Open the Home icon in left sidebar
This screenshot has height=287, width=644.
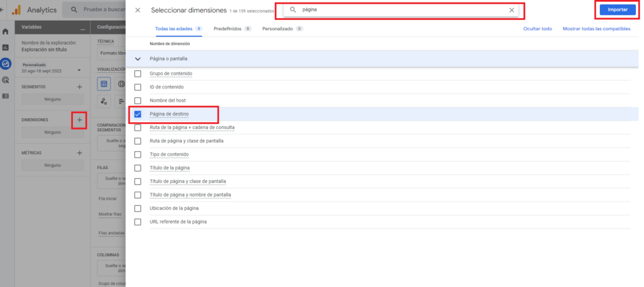[5, 31]
